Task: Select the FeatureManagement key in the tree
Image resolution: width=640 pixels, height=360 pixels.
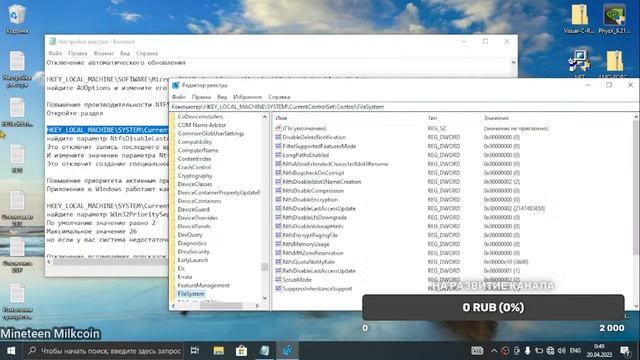Action: click(203, 285)
